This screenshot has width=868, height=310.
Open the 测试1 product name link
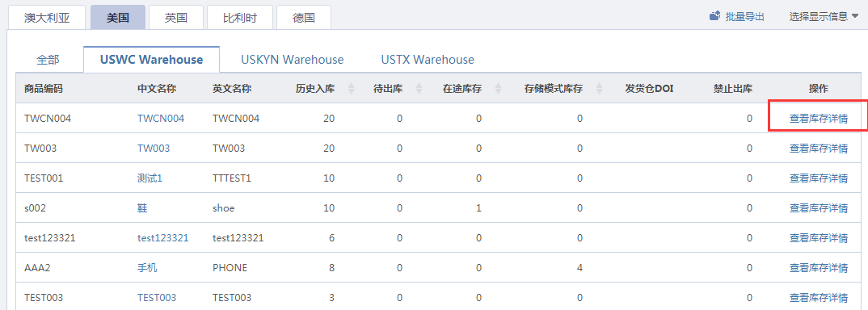point(150,178)
